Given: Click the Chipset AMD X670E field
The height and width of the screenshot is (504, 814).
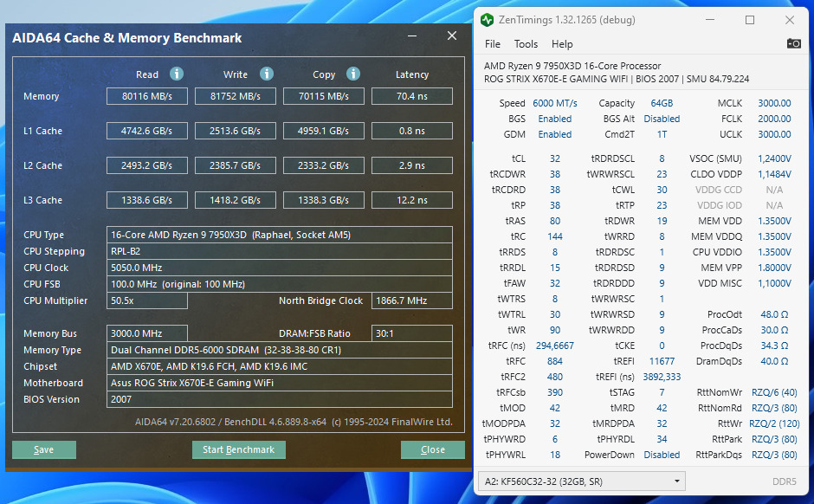Looking at the screenshot, I should pyautogui.click(x=280, y=366).
